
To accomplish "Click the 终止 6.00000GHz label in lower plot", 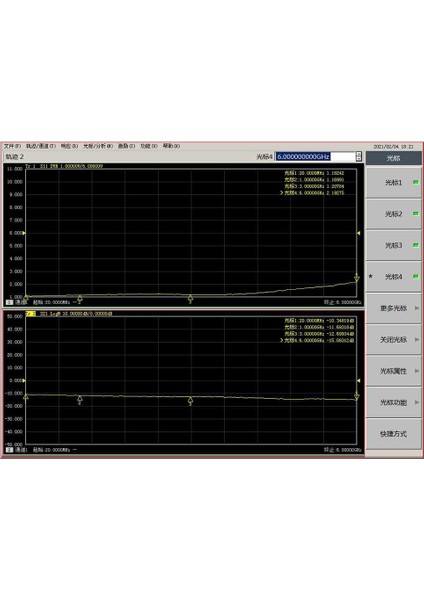I will [342, 450].
